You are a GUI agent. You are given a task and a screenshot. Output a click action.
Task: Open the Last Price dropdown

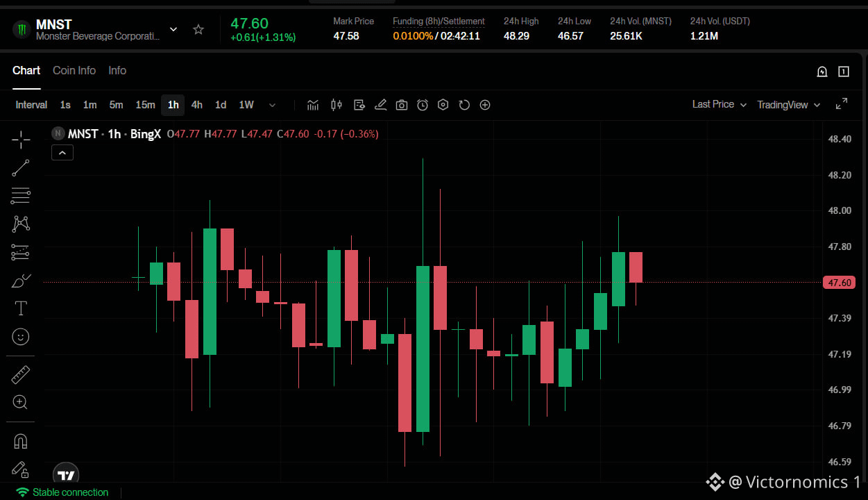[720, 104]
